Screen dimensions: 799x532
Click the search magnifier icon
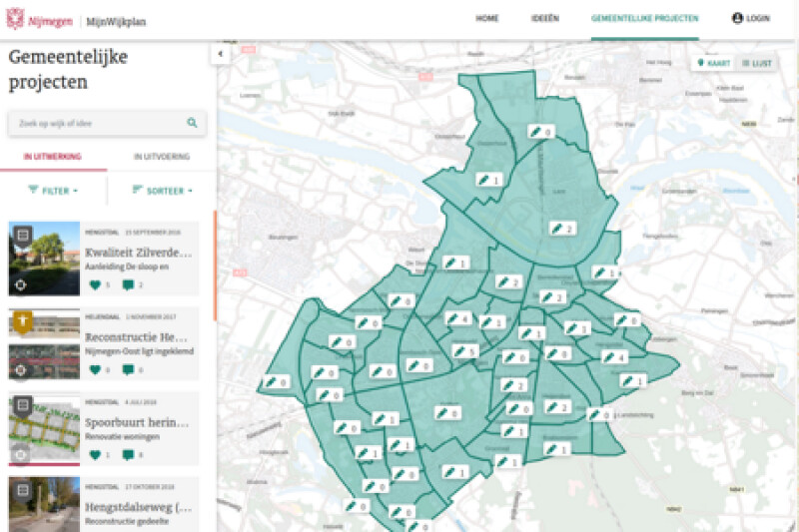point(192,124)
